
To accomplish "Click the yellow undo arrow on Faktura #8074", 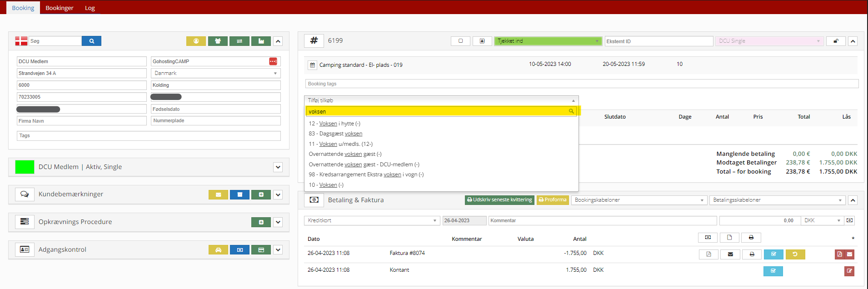I will 795,254.
